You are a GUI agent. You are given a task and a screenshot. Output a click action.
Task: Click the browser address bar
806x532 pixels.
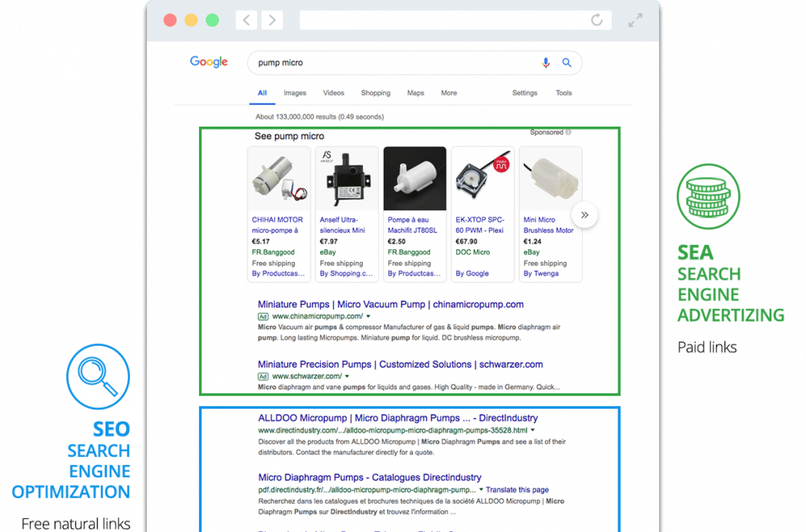(x=455, y=20)
